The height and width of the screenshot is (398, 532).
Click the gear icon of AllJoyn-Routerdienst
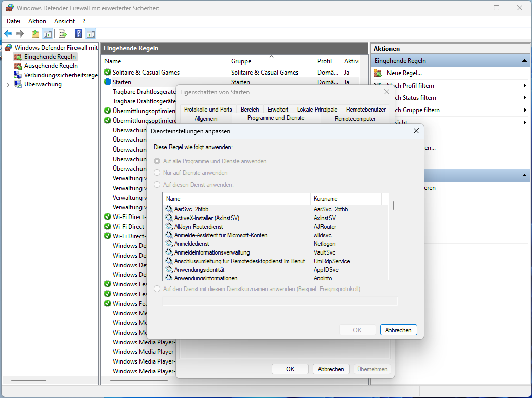tap(169, 226)
